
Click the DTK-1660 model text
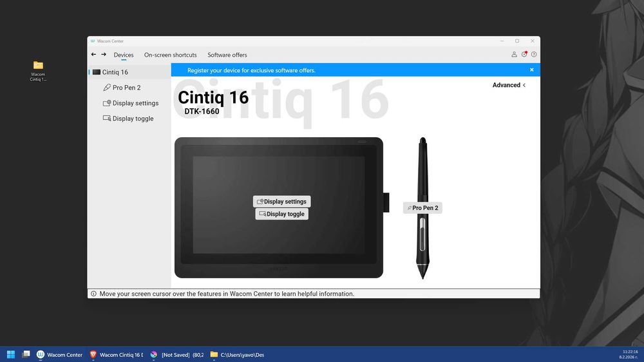[202, 111]
